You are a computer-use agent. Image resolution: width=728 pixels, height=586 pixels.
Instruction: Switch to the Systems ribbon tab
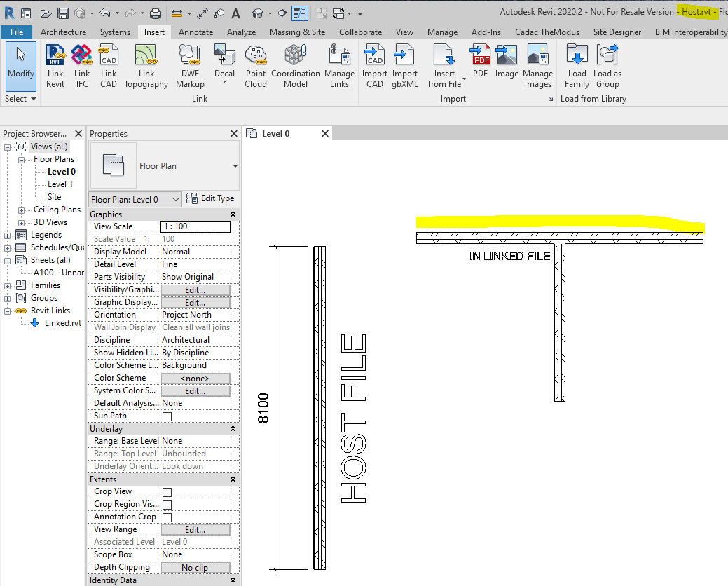click(x=115, y=32)
